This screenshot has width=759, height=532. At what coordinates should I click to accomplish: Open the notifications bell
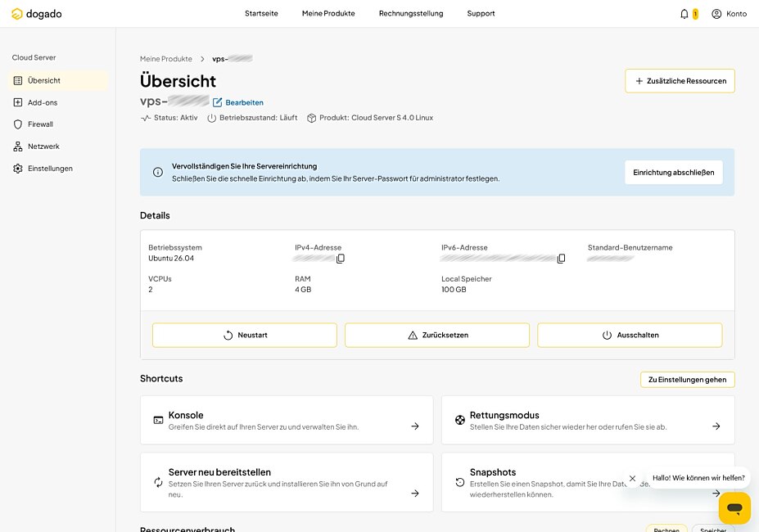[684, 14]
